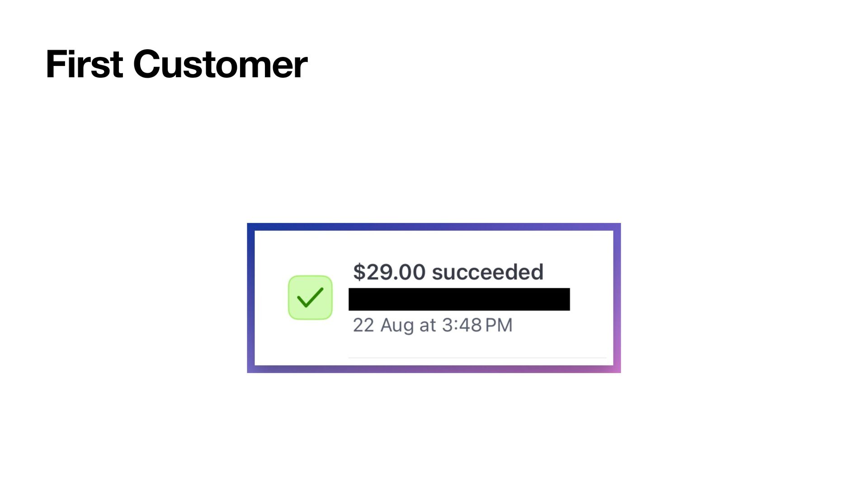Click the "$29.00 succeeded" payment heading
Viewport: 868px width, 488px height.
(448, 272)
